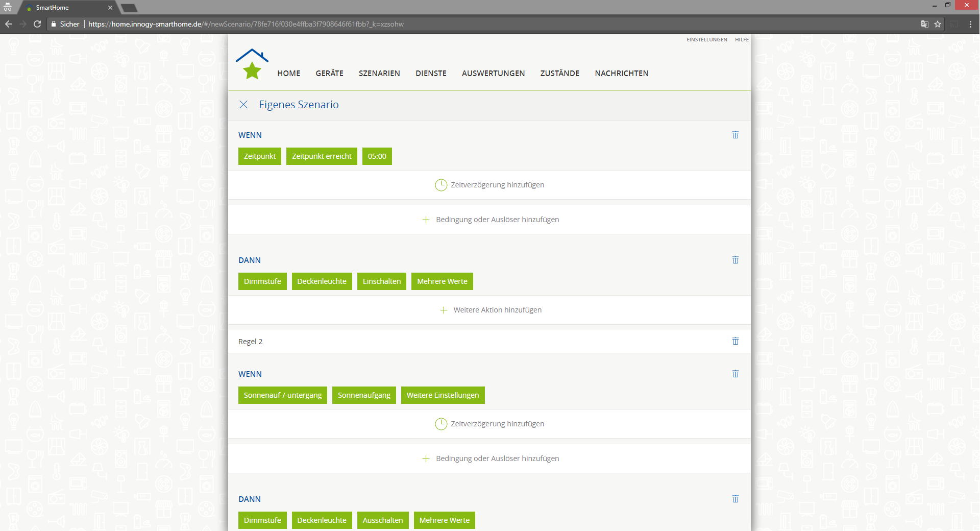
Task: Change the 05:00 time value
Action: click(377, 156)
